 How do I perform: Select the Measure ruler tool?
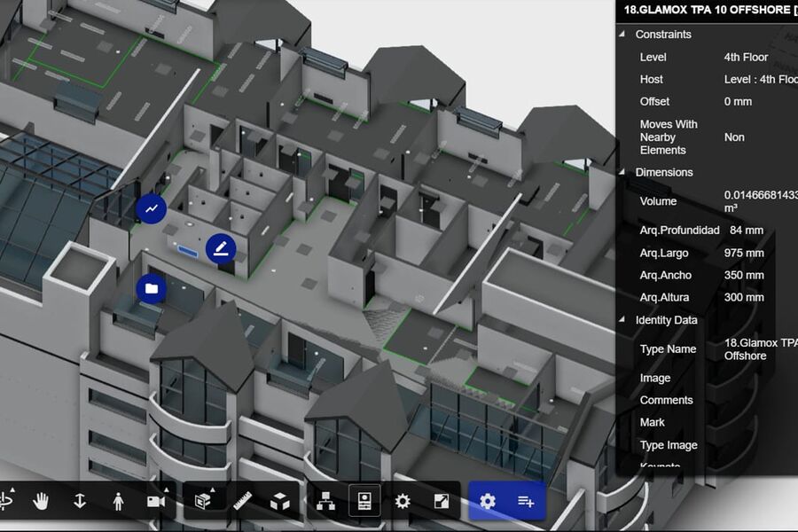click(242, 501)
